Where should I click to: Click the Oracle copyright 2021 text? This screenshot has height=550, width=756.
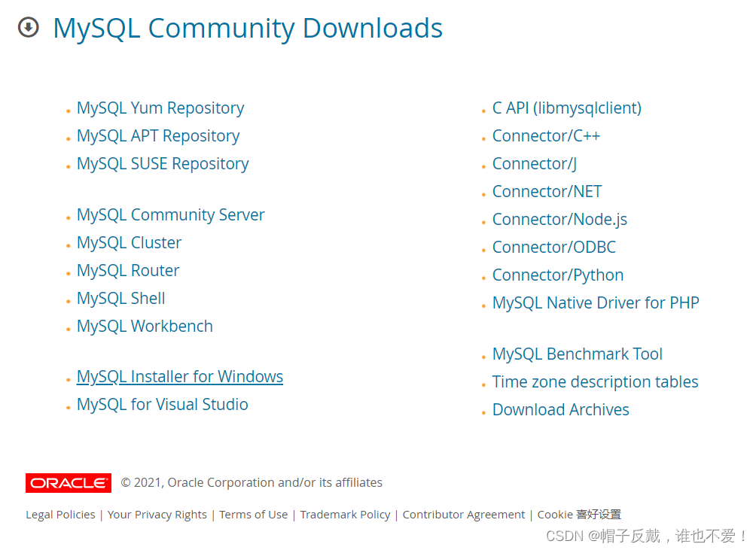tap(251, 482)
